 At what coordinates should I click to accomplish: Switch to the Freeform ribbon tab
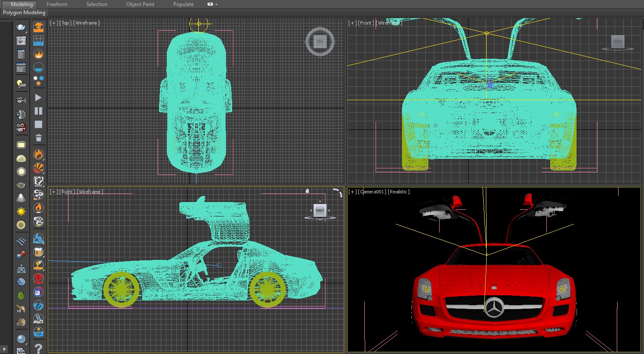[57, 4]
